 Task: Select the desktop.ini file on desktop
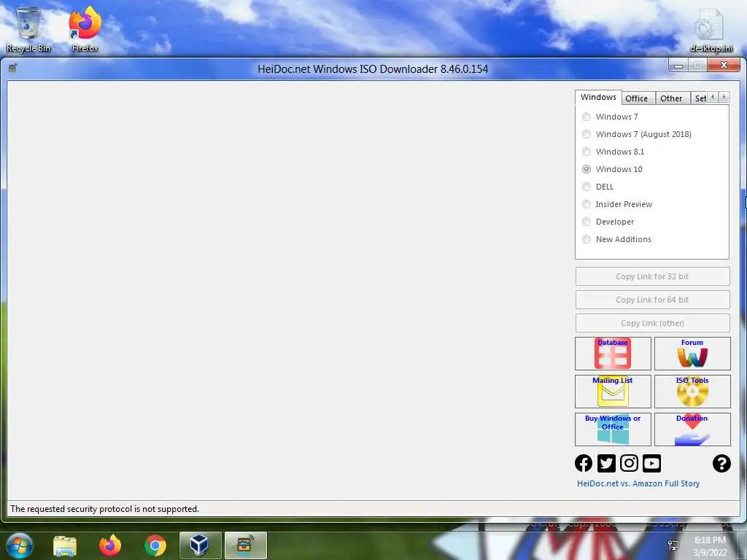[711, 31]
